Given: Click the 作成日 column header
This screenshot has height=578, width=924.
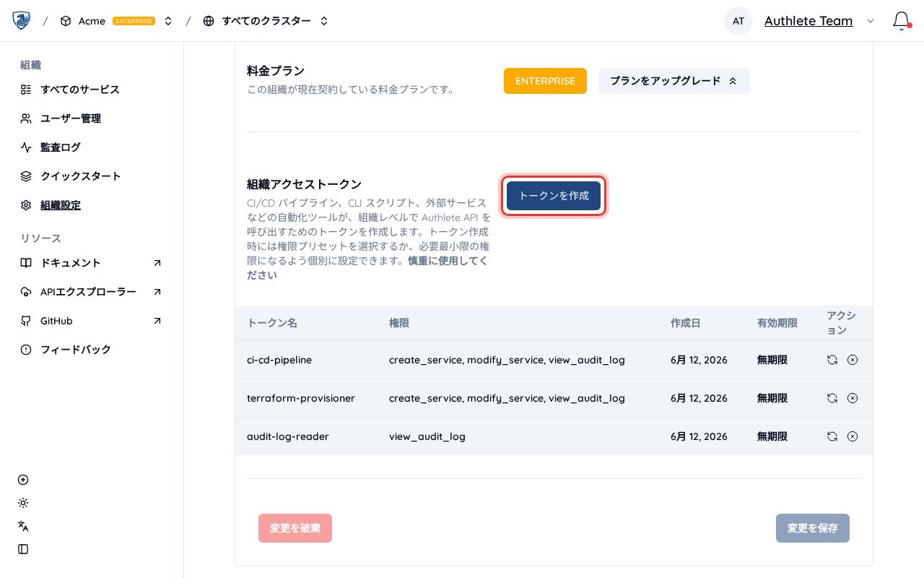Looking at the screenshot, I should 686,323.
